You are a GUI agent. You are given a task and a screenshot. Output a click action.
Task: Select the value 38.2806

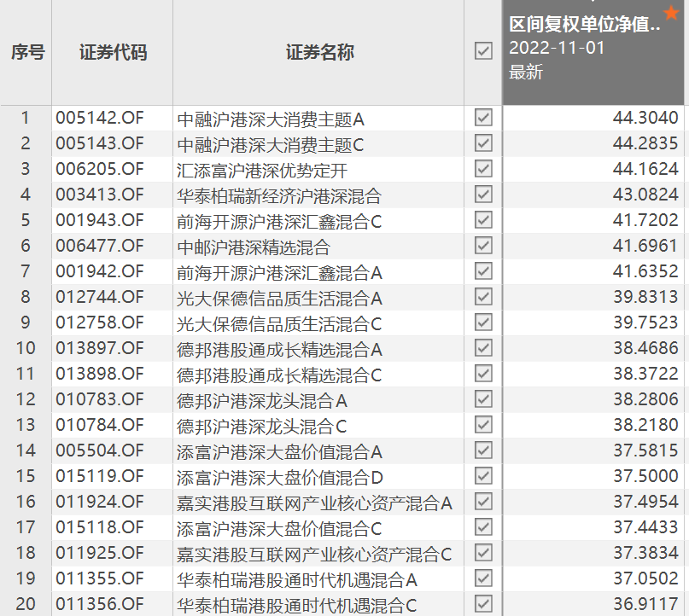click(x=645, y=399)
